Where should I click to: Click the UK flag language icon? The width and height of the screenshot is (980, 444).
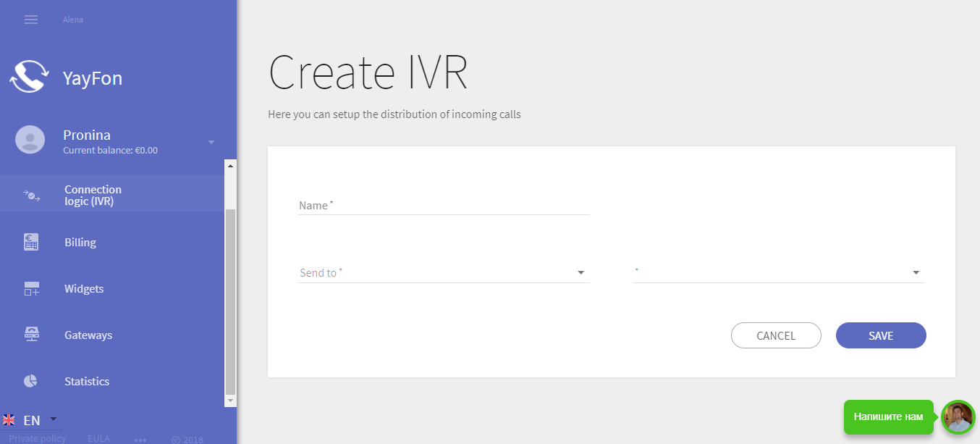click(9, 420)
